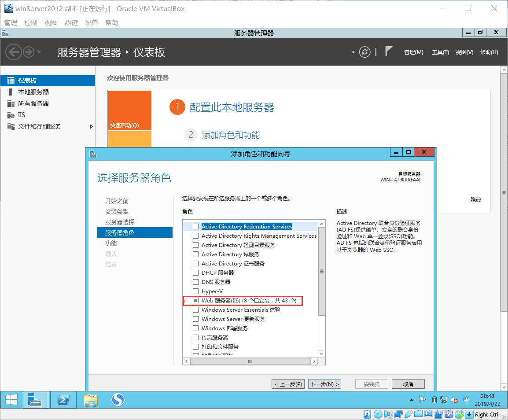The height and width of the screenshot is (420, 508).
Task: Open the 管理(M) menu
Action: click(413, 52)
